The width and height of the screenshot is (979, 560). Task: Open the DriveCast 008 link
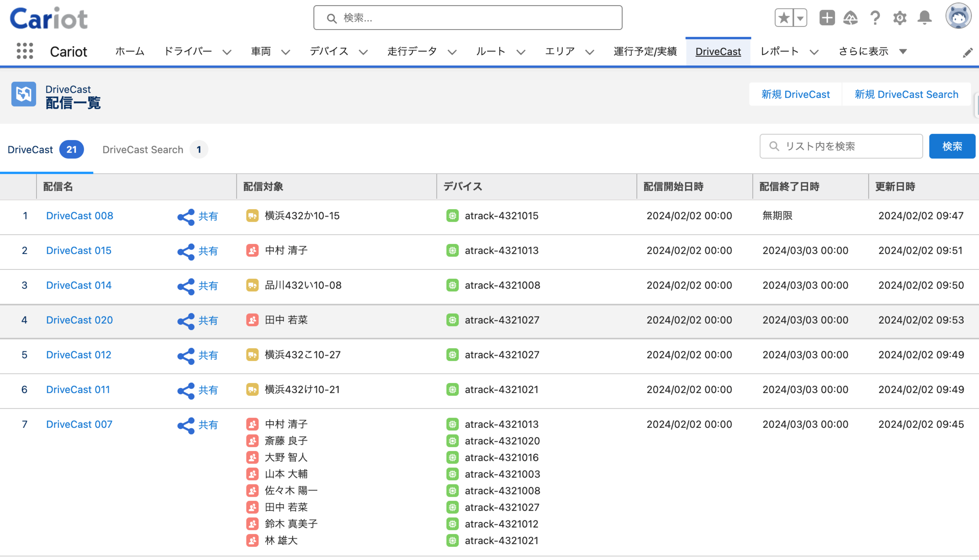pos(80,216)
